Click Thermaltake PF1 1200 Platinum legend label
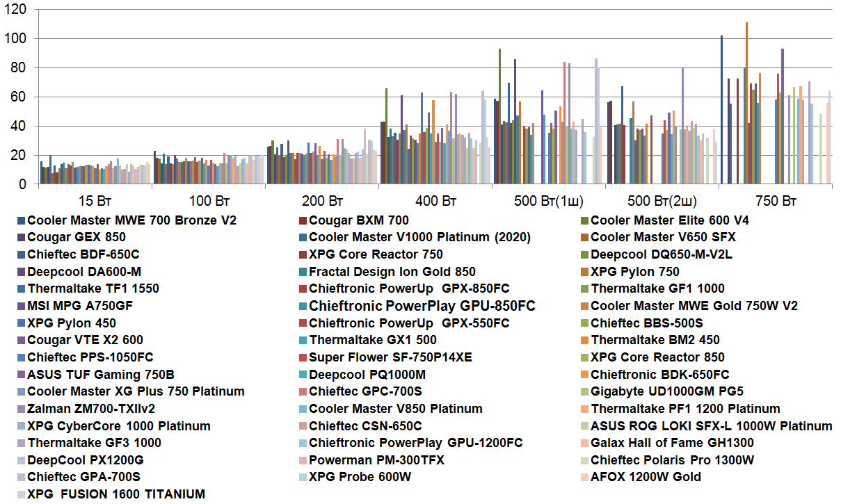 (686, 409)
